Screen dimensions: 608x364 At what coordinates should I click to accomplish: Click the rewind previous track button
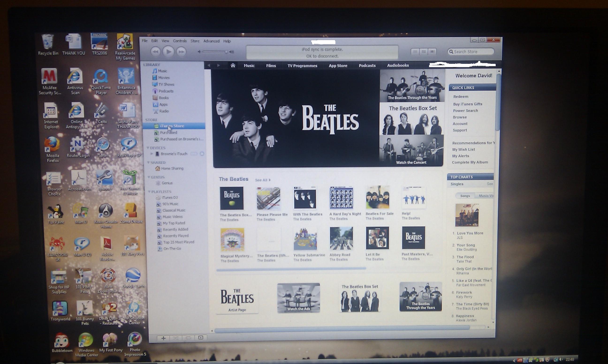click(x=155, y=52)
